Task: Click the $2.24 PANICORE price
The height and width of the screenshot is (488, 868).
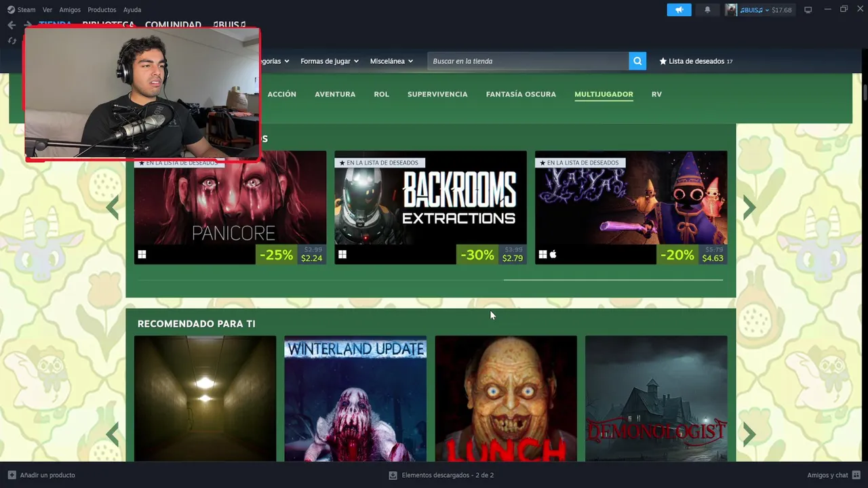Action: pyautogui.click(x=312, y=258)
